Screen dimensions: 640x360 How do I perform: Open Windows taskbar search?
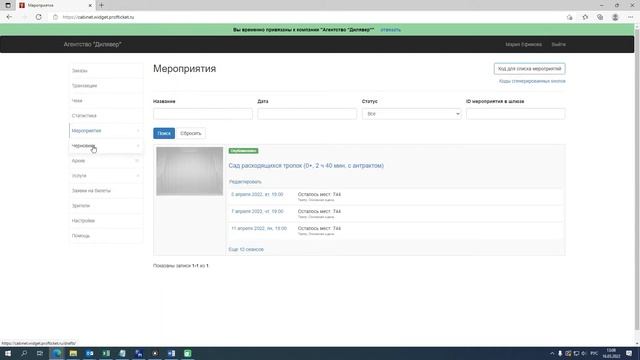pos(24,353)
